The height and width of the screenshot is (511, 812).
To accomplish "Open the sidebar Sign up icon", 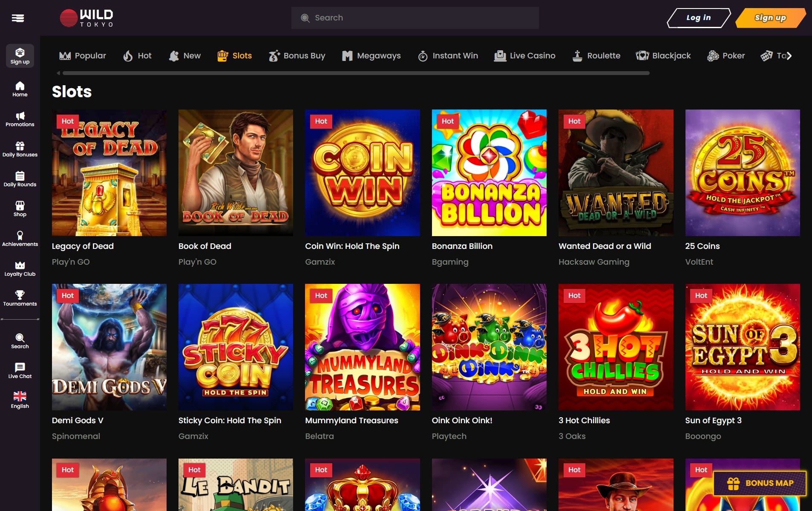I will click(x=20, y=56).
